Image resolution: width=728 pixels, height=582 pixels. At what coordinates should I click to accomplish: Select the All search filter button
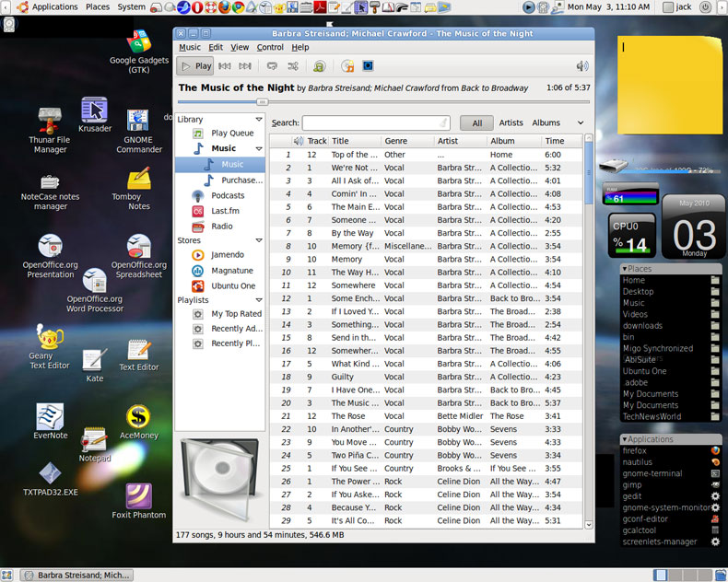click(x=476, y=123)
